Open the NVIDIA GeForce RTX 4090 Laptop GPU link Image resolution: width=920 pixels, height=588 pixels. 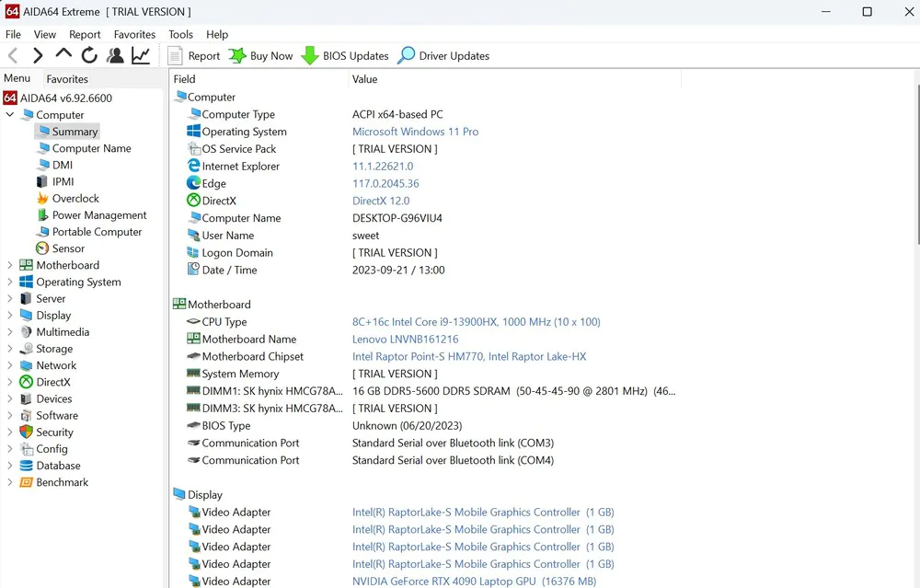tap(474, 581)
